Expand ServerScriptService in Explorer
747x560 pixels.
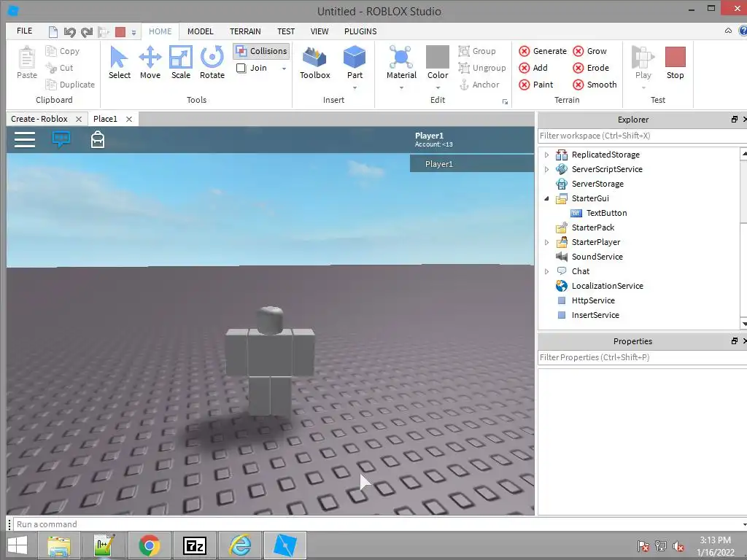point(546,169)
